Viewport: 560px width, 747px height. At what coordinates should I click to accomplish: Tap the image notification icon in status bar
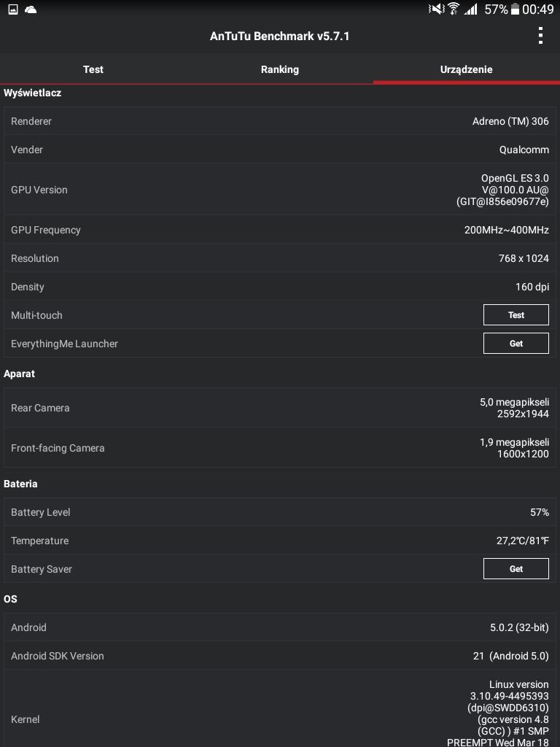click(x=13, y=9)
